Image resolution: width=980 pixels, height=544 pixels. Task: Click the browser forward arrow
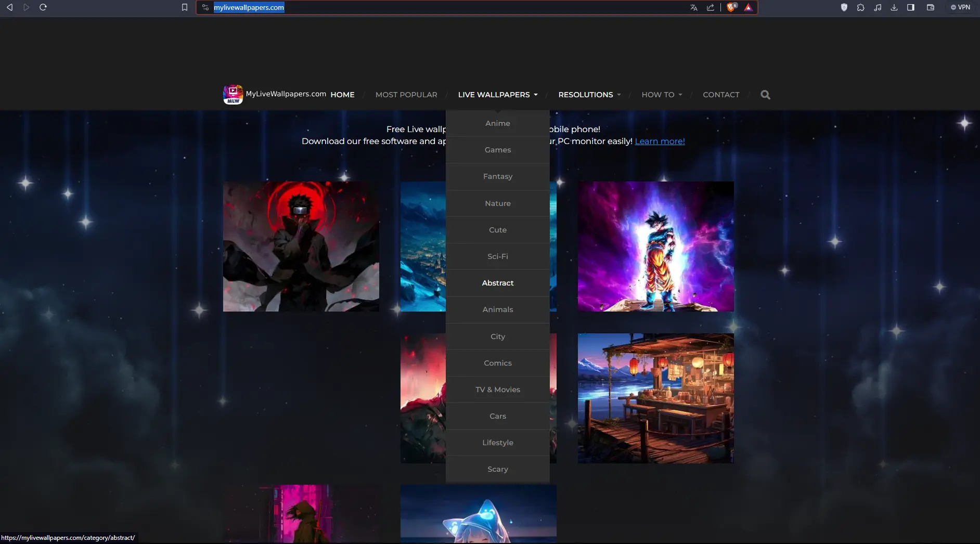(26, 7)
